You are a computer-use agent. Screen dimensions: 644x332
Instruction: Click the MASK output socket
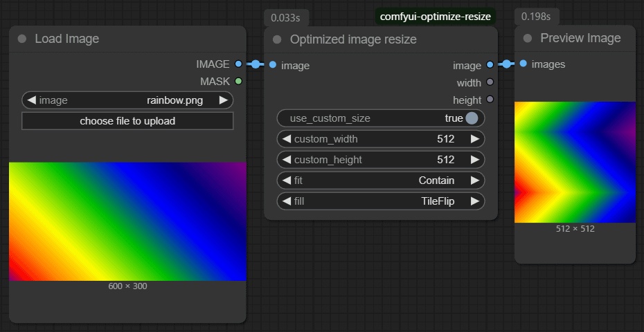coord(238,82)
